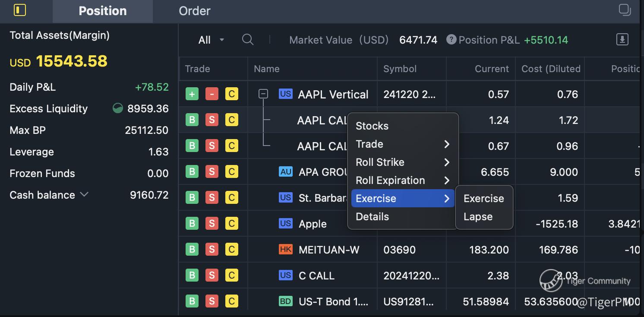Click yellow C button in Apple row
The width and height of the screenshot is (644, 317).
coord(232,224)
